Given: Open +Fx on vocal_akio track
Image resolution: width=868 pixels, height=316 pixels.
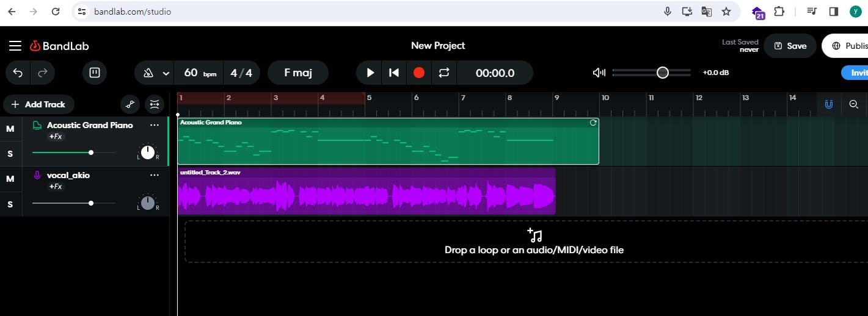Looking at the screenshot, I should [x=56, y=187].
